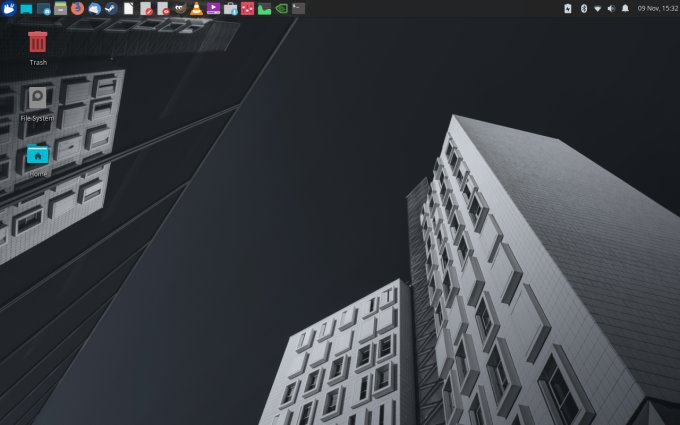Open the Trash desktop icon
This screenshot has width=680, height=425.
tap(38, 42)
